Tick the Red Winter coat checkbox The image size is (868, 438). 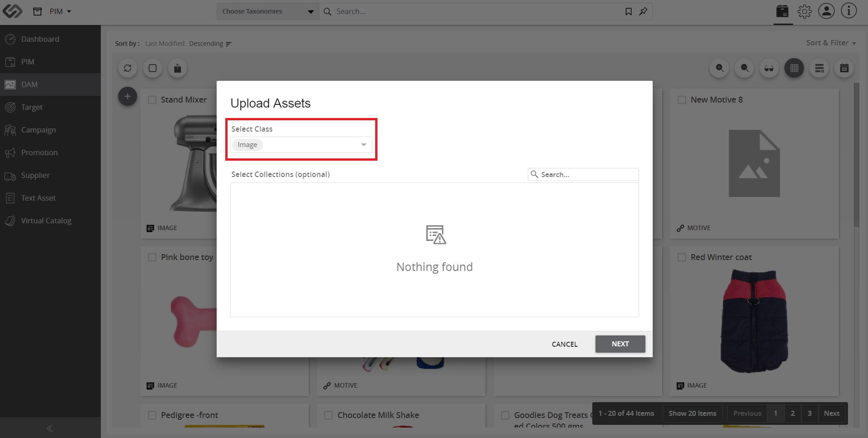tap(682, 257)
